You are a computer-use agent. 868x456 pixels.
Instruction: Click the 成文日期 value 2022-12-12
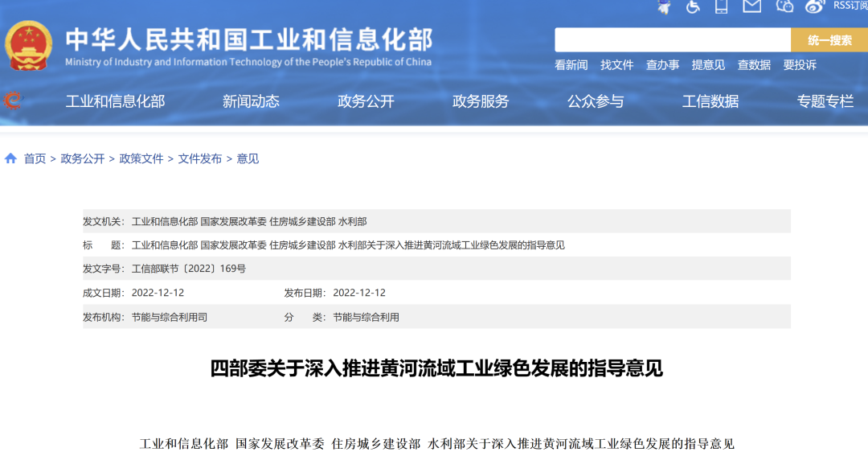click(x=158, y=293)
